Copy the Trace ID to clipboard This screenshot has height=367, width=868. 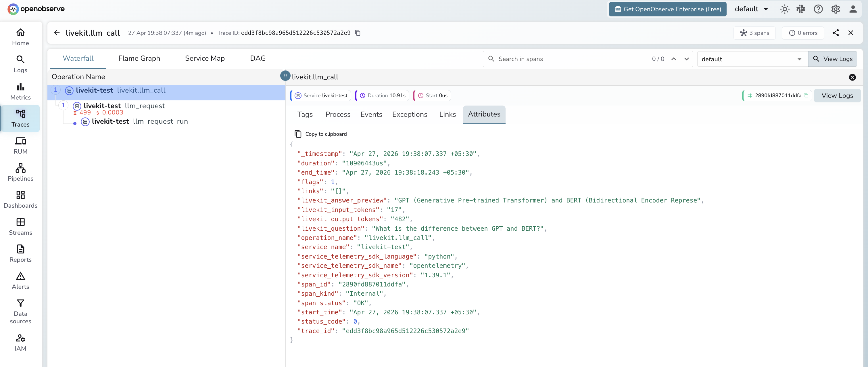[358, 33]
